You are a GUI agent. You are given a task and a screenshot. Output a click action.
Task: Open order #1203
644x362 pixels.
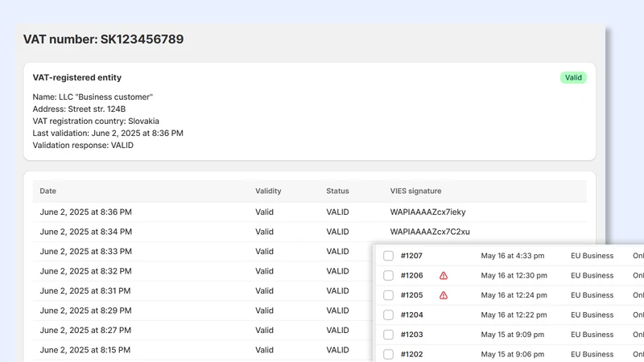pyautogui.click(x=411, y=335)
